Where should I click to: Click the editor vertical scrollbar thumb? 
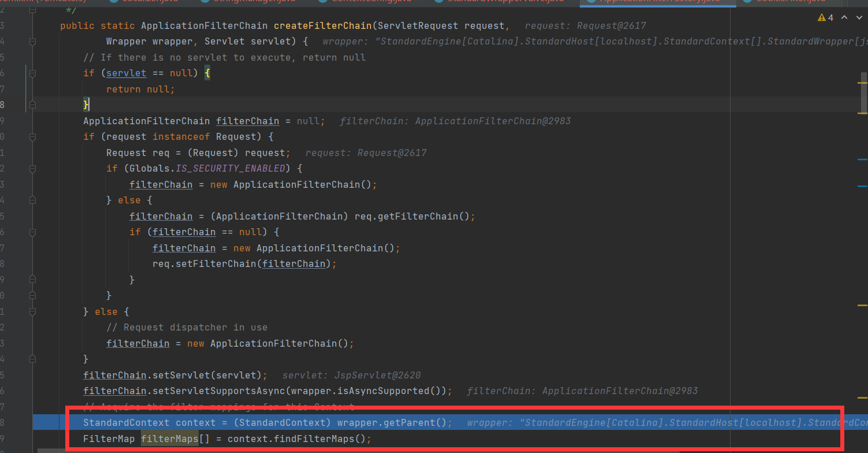coord(864,92)
